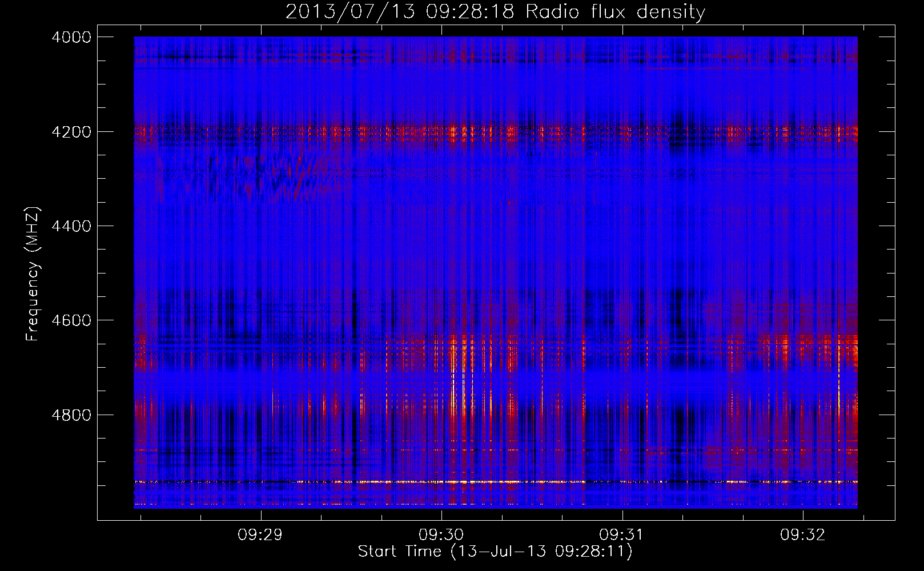Click the 4200 frequency axis label
Viewport: 924px width, 571px height.
[x=71, y=131]
